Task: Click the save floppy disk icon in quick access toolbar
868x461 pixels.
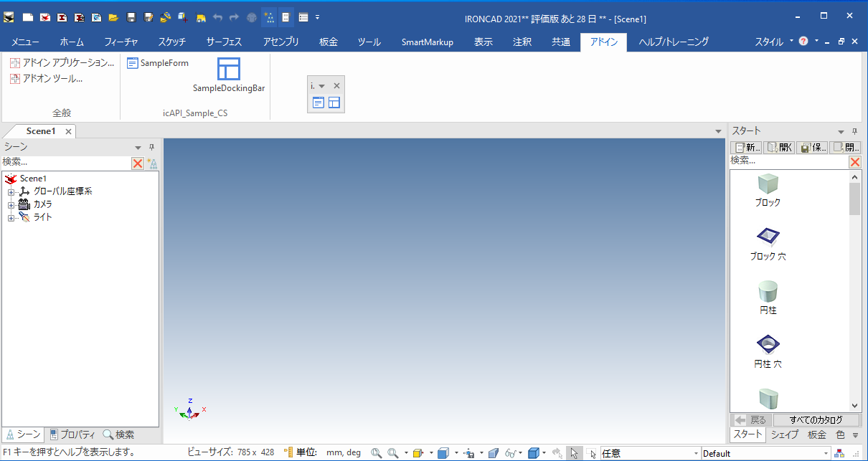Action: pos(131,17)
